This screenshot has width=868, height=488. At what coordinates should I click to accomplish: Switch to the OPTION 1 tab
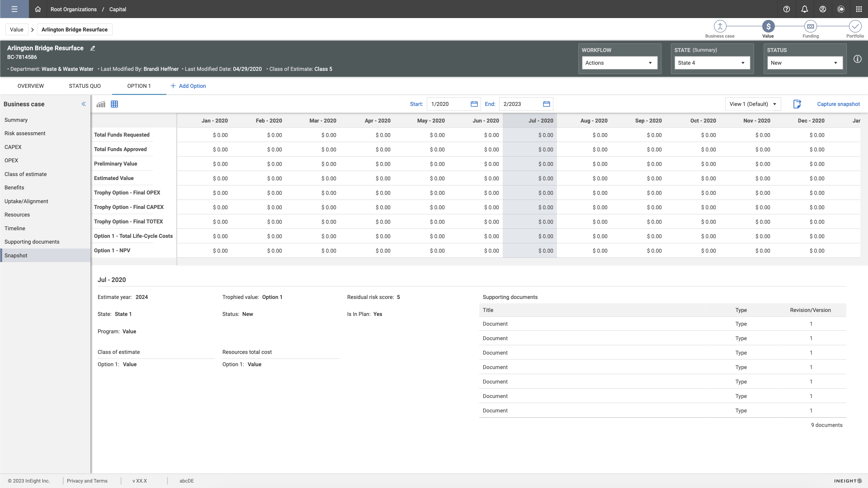[139, 86]
